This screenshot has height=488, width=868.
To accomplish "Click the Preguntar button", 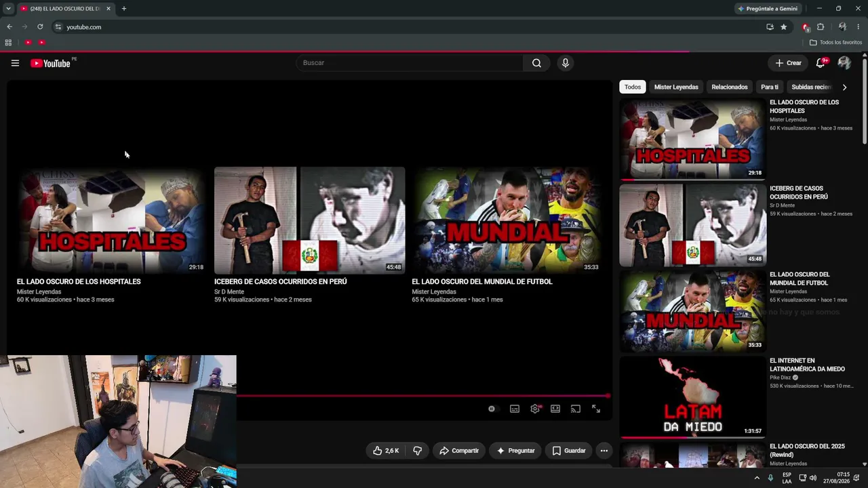I will point(515,451).
